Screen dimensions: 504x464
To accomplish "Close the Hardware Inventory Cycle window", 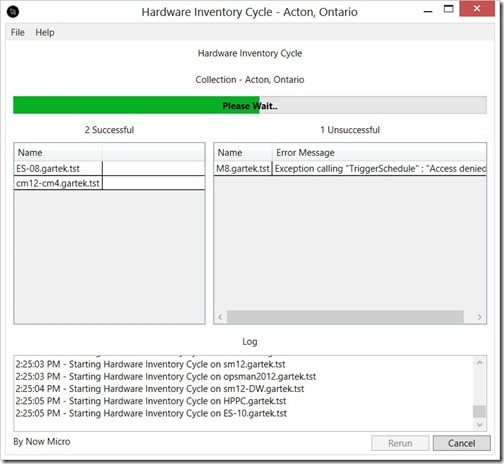I will (x=477, y=9).
